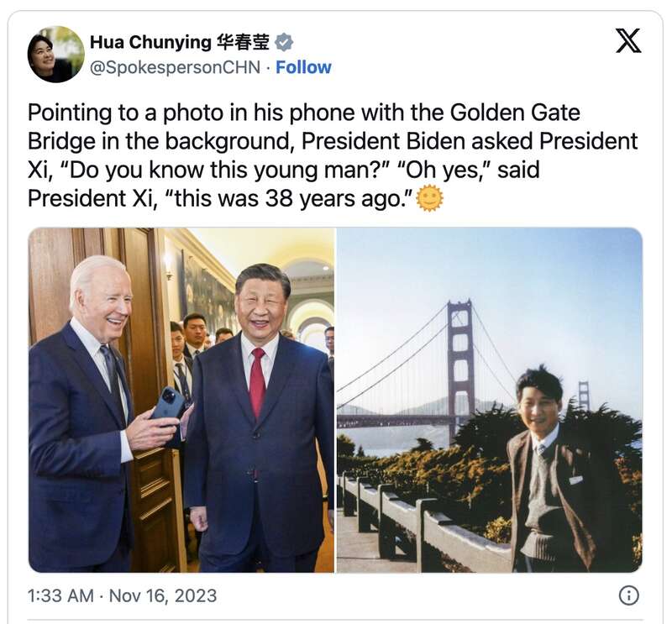Click the Chinese name 华春莹
Image resolution: width=672 pixels, height=624 pixels.
[x=243, y=42]
